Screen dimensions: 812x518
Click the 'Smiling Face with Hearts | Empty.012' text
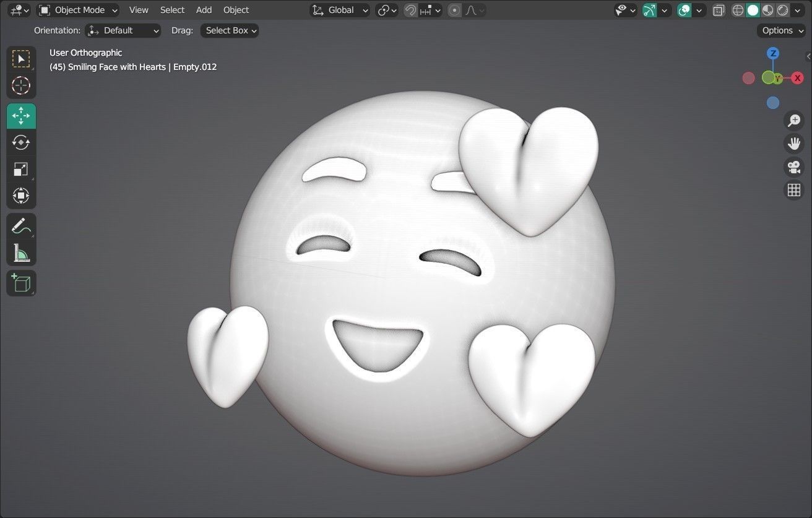pyautogui.click(x=142, y=67)
